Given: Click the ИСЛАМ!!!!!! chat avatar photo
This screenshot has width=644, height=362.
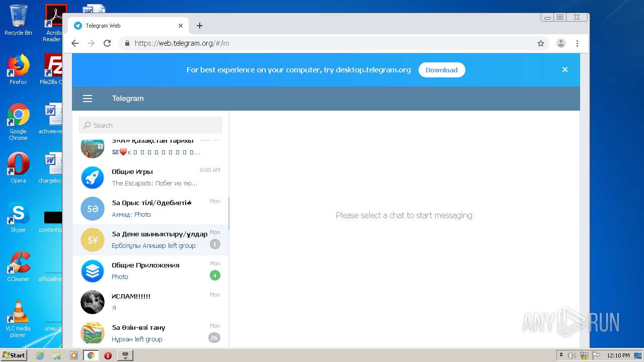Looking at the screenshot, I should (93, 302).
